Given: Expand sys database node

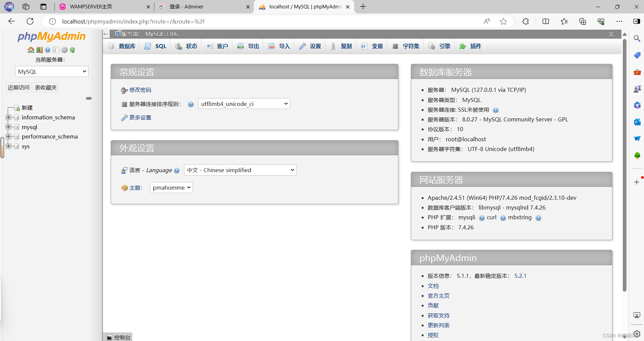Looking at the screenshot, I should (x=8, y=146).
